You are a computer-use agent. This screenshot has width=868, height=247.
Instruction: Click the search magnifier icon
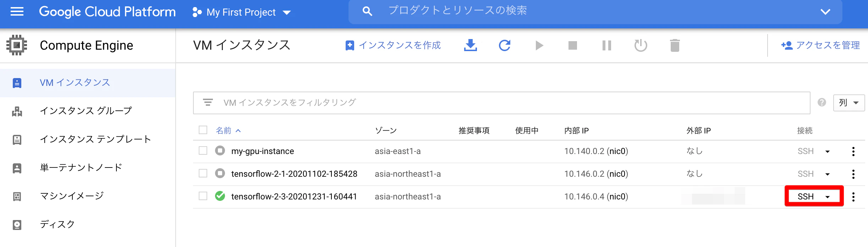point(367,12)
